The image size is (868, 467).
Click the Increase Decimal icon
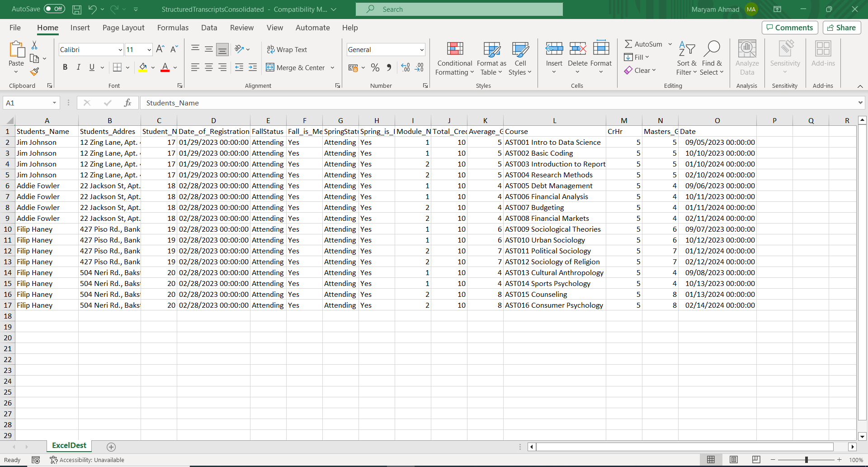[x=405, y=67]
